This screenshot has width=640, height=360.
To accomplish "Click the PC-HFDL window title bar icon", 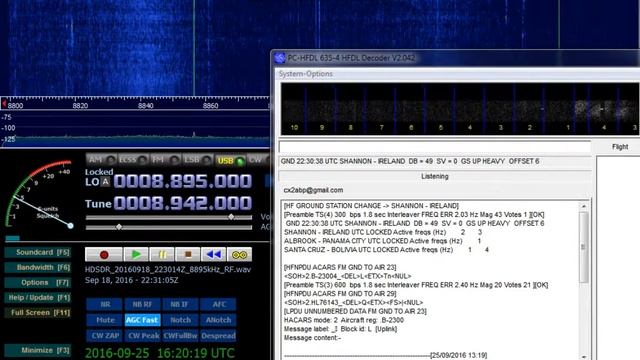I will [x=280, y=58].
